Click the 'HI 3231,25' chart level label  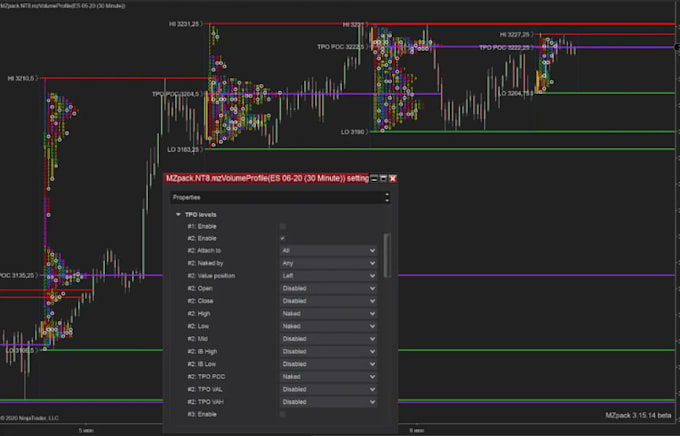[184, 24]
